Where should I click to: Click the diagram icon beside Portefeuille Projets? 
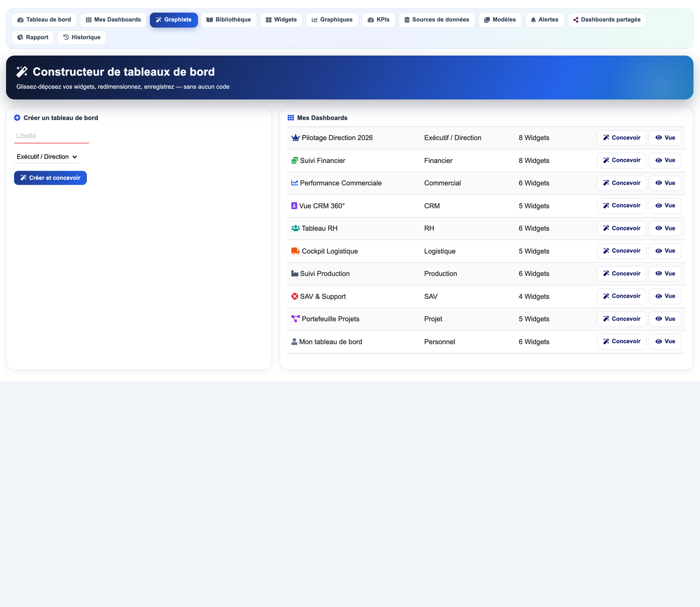click(x=296, y=319)
